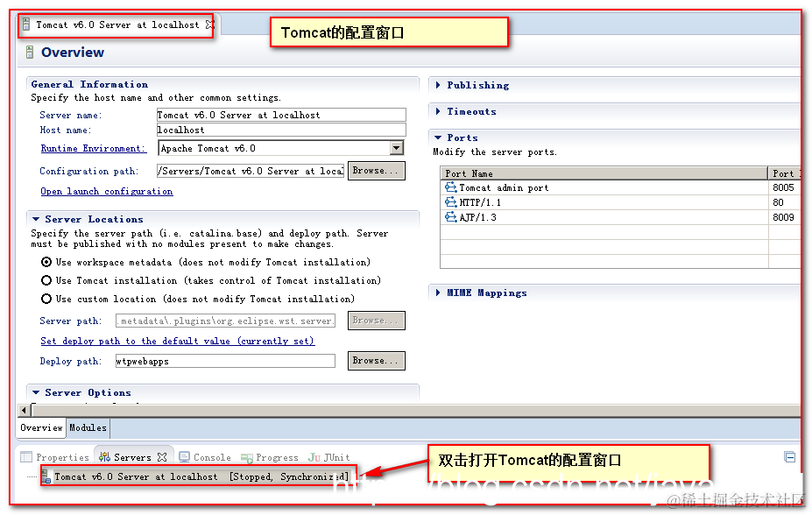Screen dimensions: 812x515
Task: Click Browse next to Configuration path
Action: pos(377,170)
